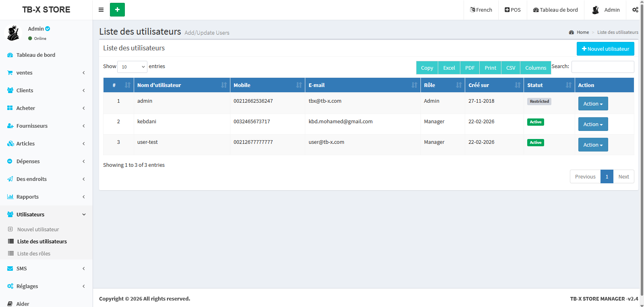Expand the ventes sidebar menu
644x307 pixels.
point(46,73)
